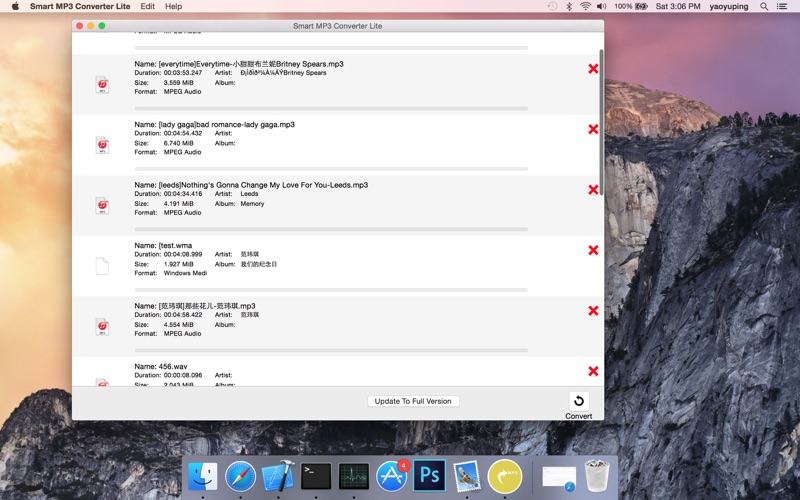Screen dimensions: 800x500
Task: Select the bad romance mp3 file icon
Action: [103, 145]
